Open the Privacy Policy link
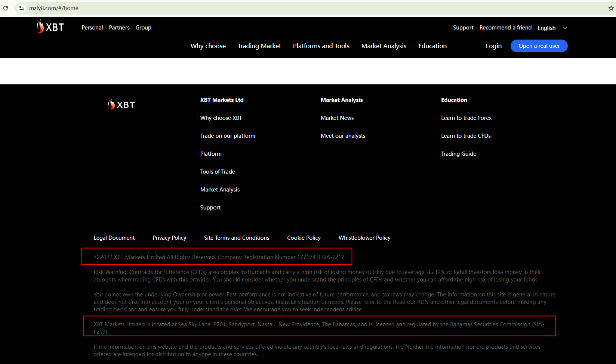This screenshot has width=616, height=364. pyautogui.click(x=169, y=238)
